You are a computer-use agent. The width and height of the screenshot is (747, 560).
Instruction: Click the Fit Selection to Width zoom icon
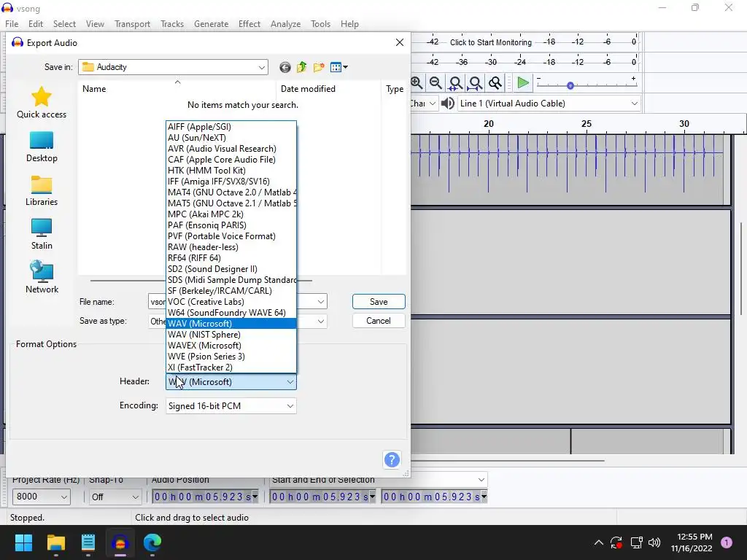(455, 83)
